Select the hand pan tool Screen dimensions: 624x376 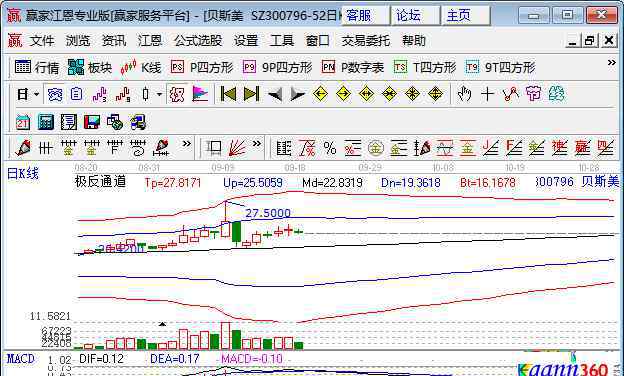464,94
